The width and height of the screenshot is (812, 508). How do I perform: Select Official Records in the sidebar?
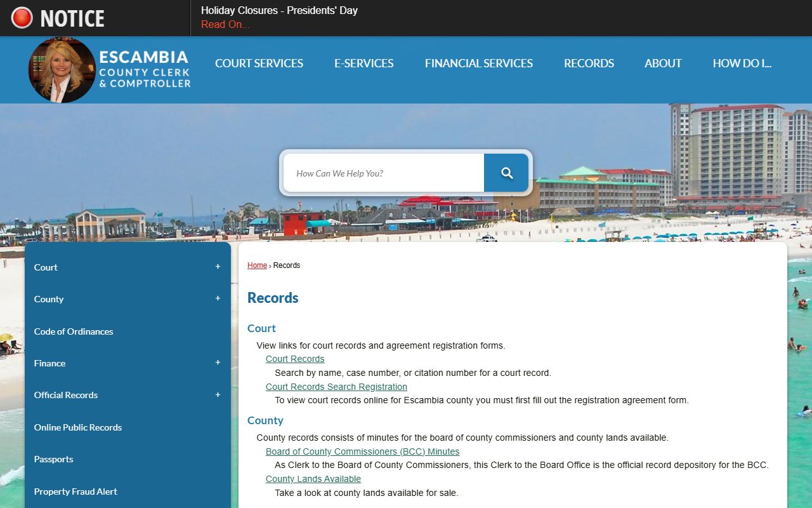pyautogui.click(x=66, y=395)
